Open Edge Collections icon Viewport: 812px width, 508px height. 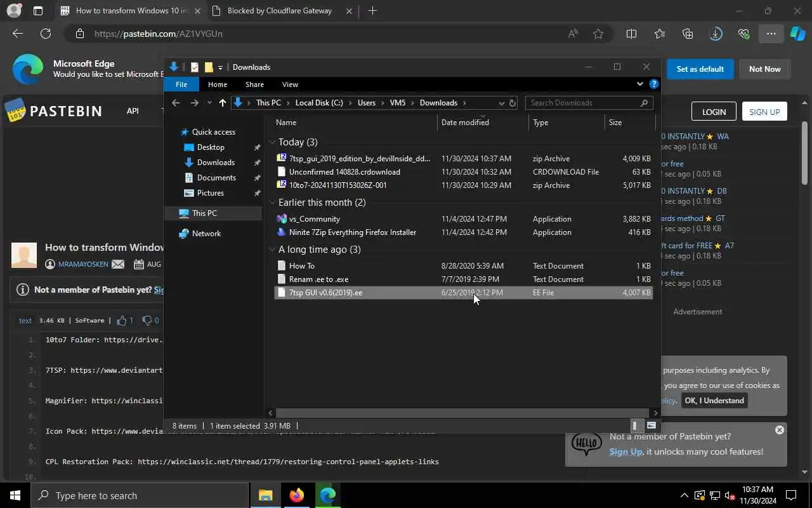click(688, 34)
